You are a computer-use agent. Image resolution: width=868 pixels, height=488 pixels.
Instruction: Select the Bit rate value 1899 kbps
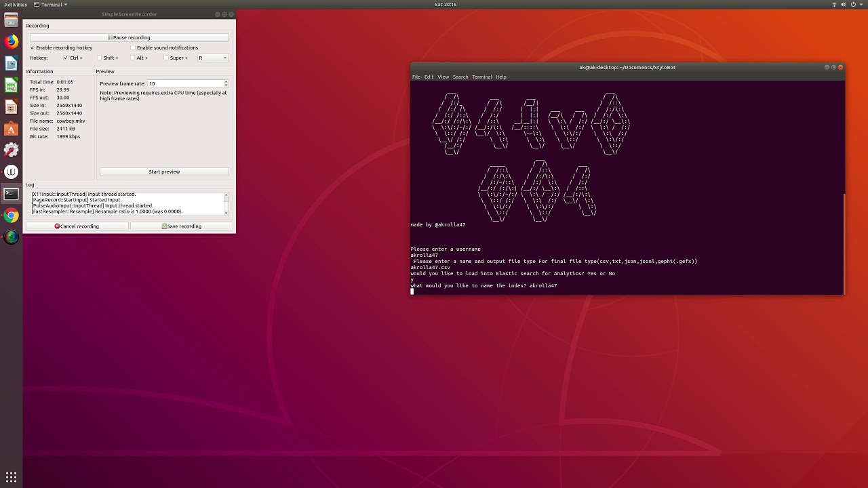point(68,136)
